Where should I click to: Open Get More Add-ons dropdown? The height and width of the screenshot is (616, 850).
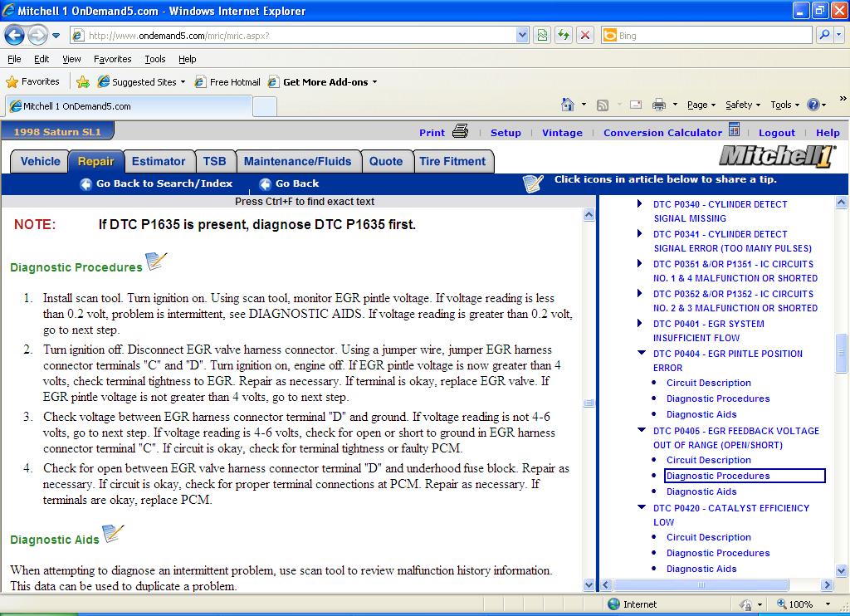coord(323,82)
